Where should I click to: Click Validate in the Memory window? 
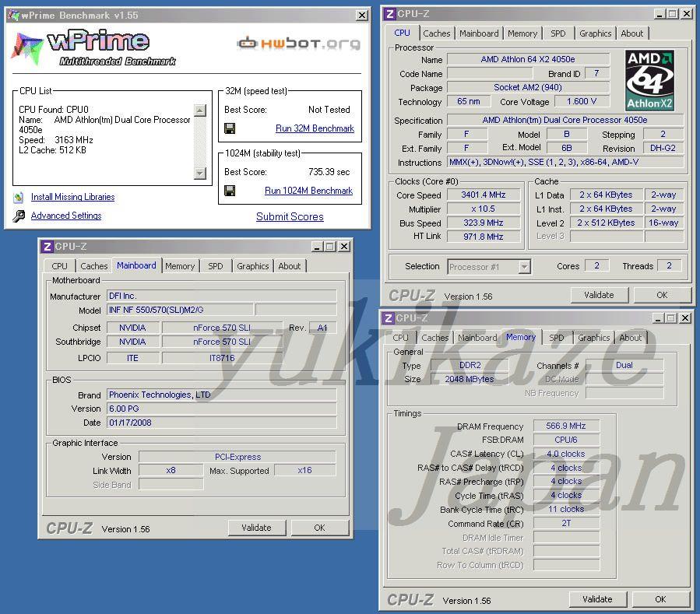tap(597, 599)
